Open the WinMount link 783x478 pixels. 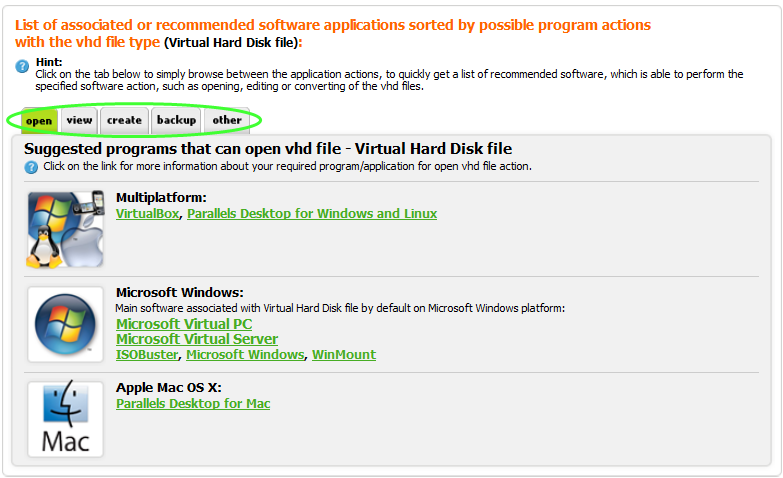click(344, 355)
